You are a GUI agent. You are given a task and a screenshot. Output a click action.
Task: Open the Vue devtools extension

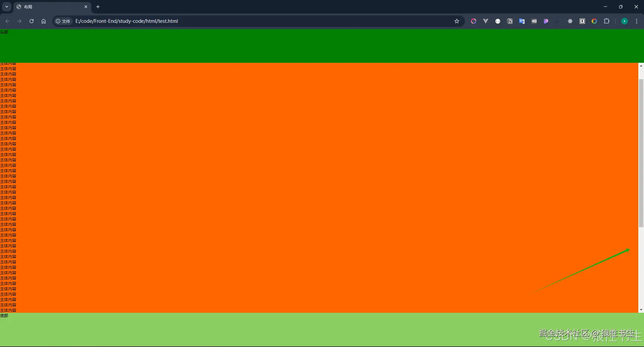pyautogui.click(x=486, y=21)
